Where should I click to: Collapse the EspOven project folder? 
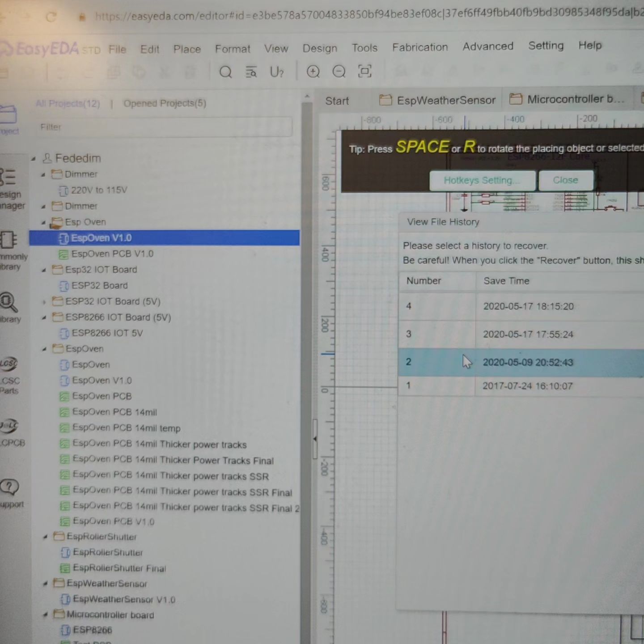(44, 349)
